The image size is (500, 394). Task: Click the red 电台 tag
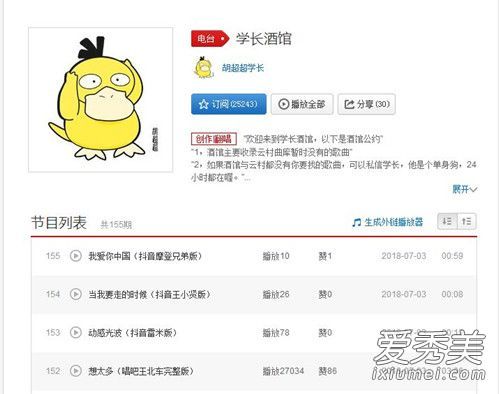point(210,39)
